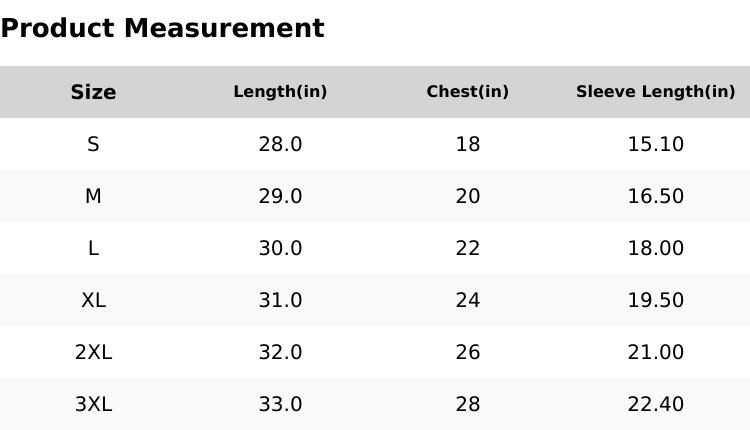Click the S size row label
The height and width of the screenshot is (430, 750).
(93, 144)
